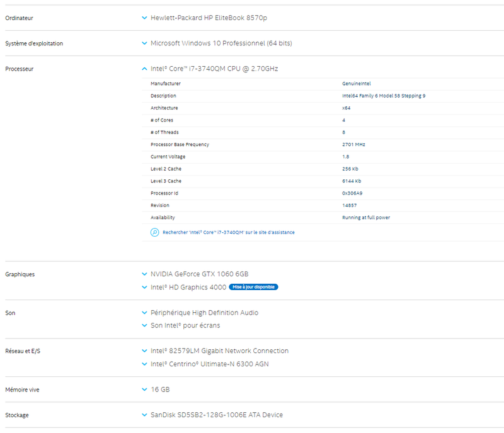Click the 'Manufacturer' row label
The height and width of the screenshot is (433, 504).
166,84
